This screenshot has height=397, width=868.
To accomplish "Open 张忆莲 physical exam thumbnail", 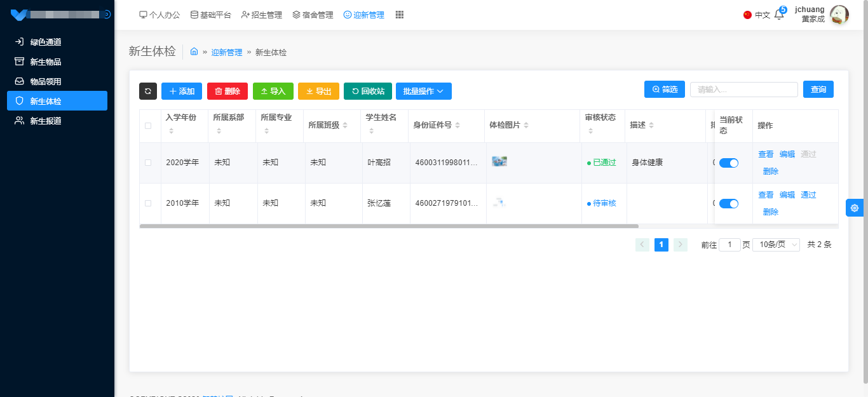I will coord(499,202).
